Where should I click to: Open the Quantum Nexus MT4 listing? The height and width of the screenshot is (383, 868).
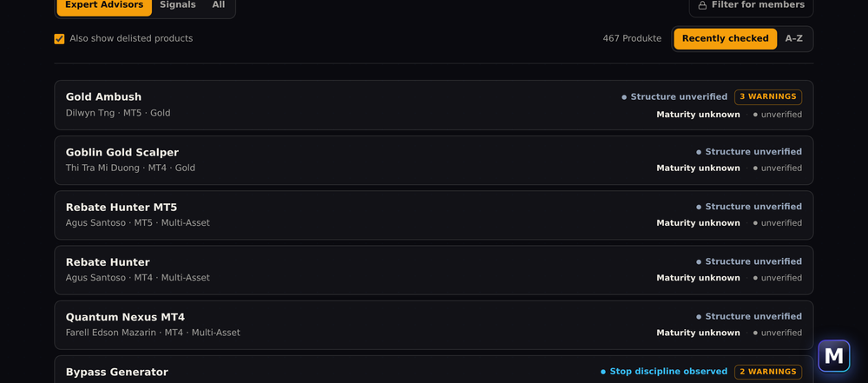433,326
